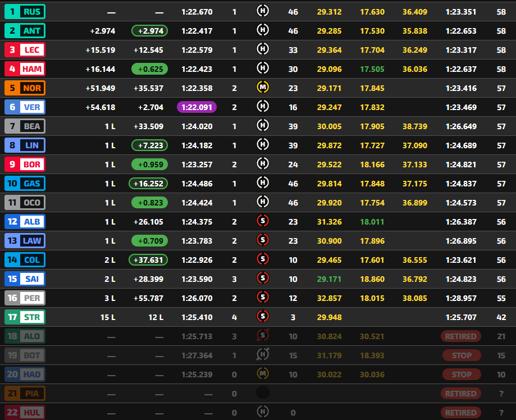
Task: Click the OCO driver badge
Action: 25,203
